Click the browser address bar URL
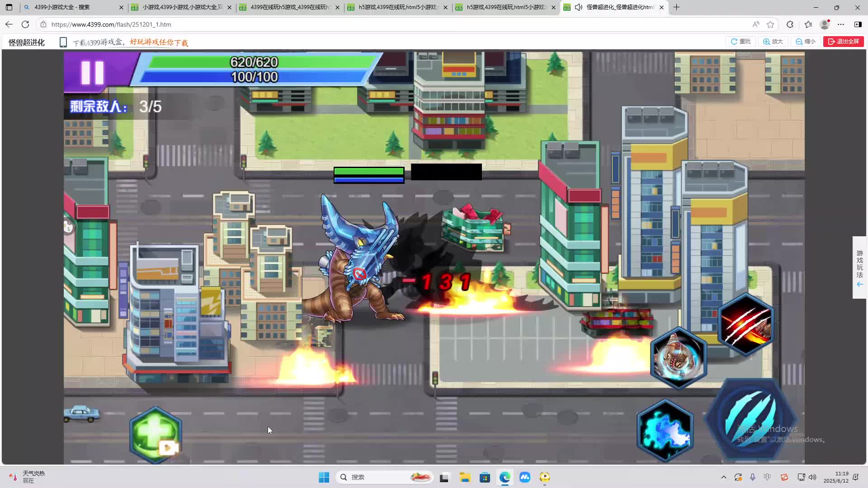 point(111,24)
